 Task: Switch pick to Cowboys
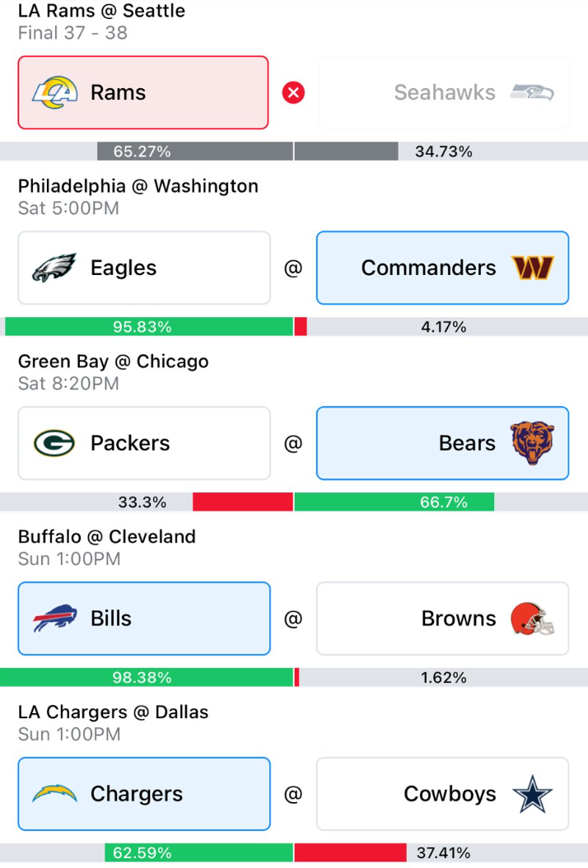tap(442, 794)
